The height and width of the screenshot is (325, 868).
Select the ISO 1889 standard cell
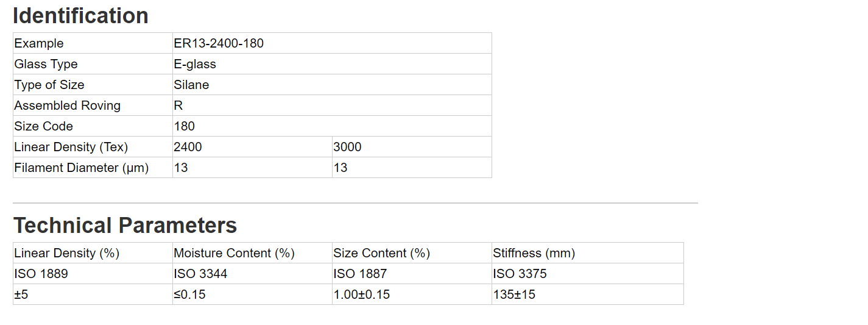pyautogui.click(x=93, y=274)
